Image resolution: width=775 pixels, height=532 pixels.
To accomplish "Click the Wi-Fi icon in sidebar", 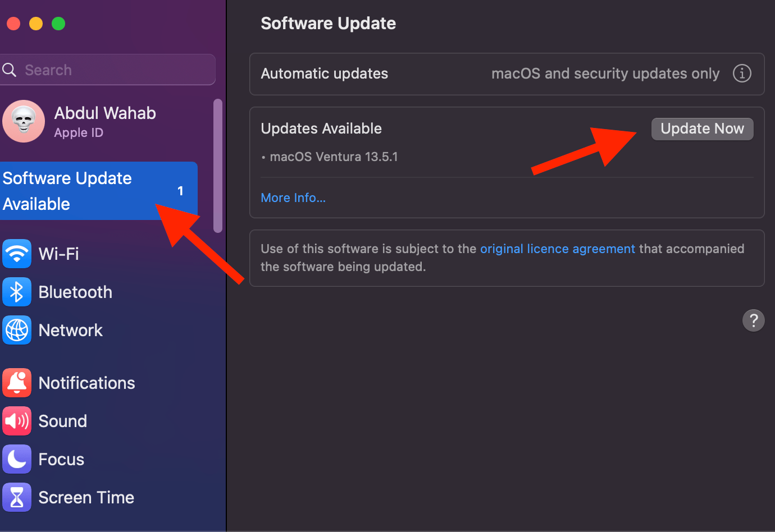I will (x=17, y=254).
